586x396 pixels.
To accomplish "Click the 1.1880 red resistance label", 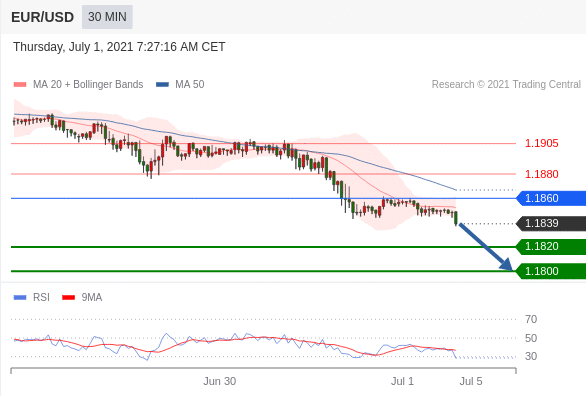I will click(x=542, y=174).
